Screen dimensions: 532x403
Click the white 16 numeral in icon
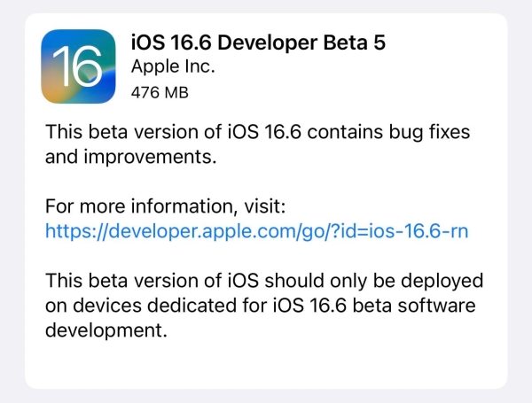pyautogui.click(x=77, y=66)
